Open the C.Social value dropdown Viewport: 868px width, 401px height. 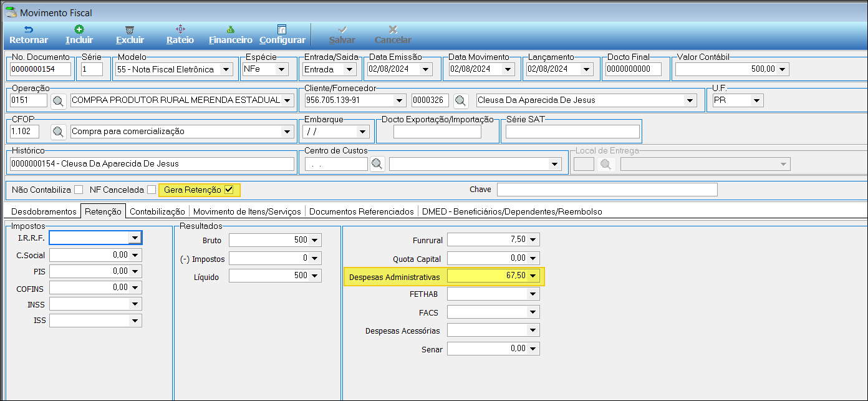coord(135,254)
